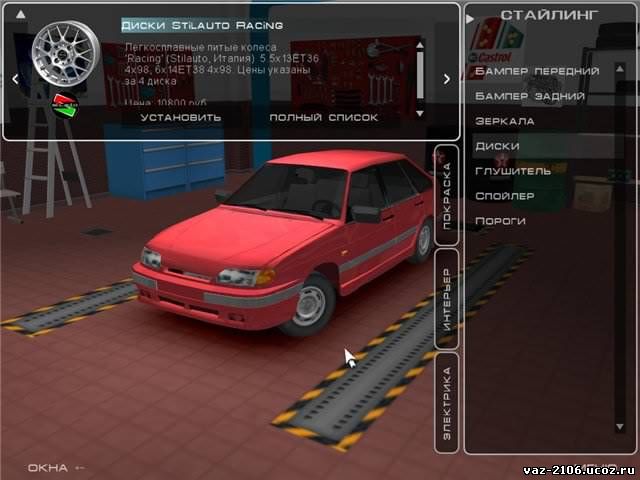The width and height of the screenshot is (640, 480).
Task: Switch to the Покраска vertical tab
Action: [447, 195]
